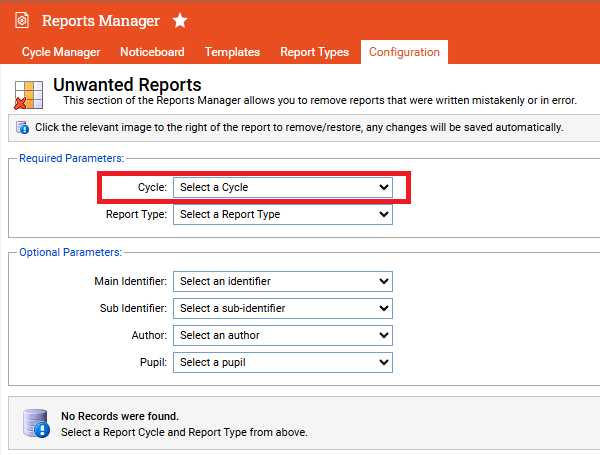The image size is (600, 455).
Task: Expand the Select a Report Type dropdown
Action: coord(283,214)
